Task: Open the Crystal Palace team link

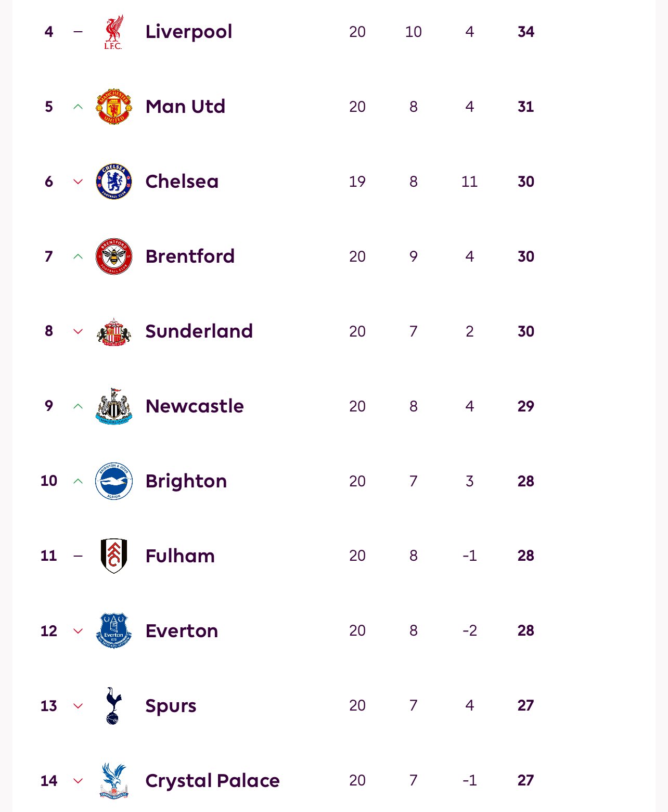Action: click(212, 781)
